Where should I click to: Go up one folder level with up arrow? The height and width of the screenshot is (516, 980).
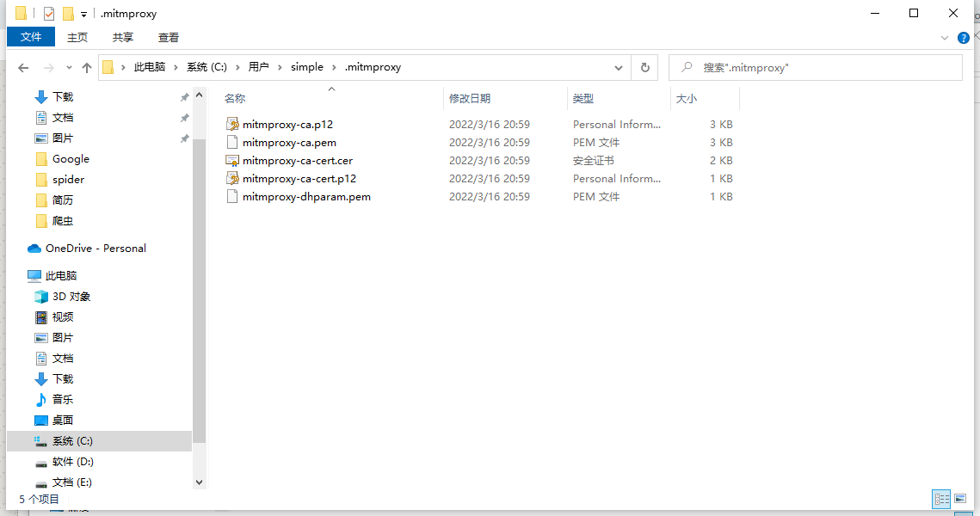(87, 67)
